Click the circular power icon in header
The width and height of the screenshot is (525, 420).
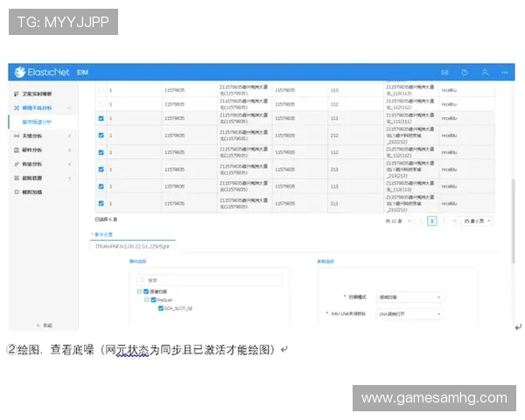tap(465, 73)
